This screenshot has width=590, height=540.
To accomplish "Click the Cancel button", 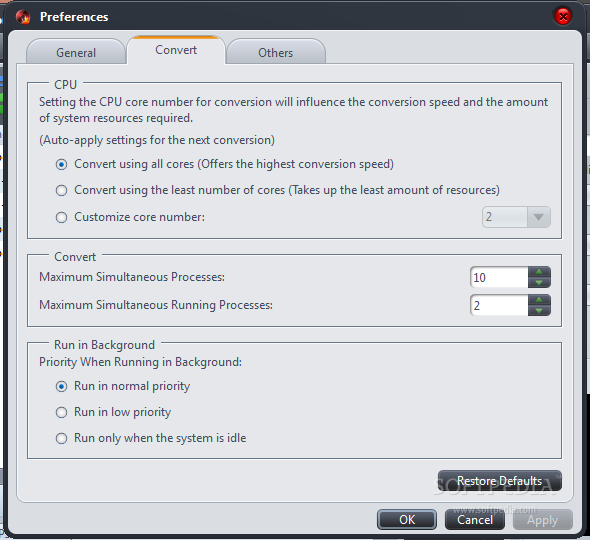I will [475, 520].
